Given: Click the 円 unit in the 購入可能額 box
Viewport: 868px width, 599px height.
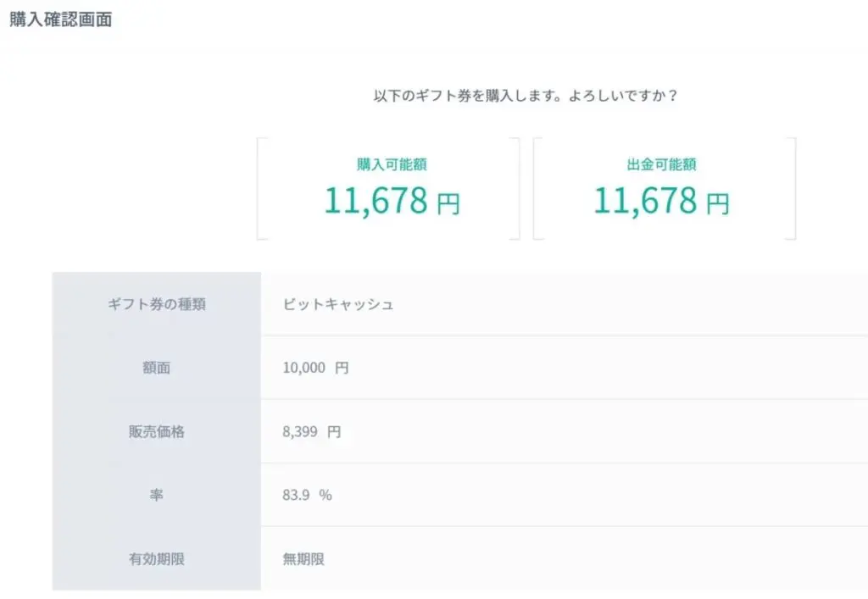Looking at the screenshot, I should coord(448,204).
